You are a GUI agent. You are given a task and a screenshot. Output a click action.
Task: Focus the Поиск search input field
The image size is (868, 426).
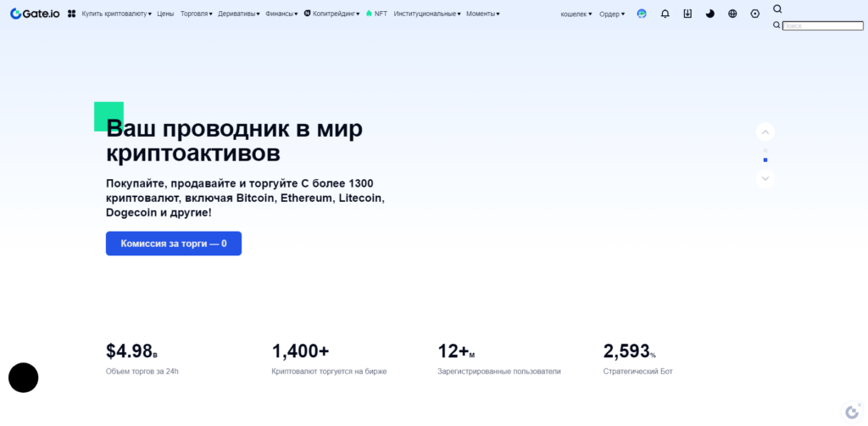pyautogui.click(x=822, y=25)
